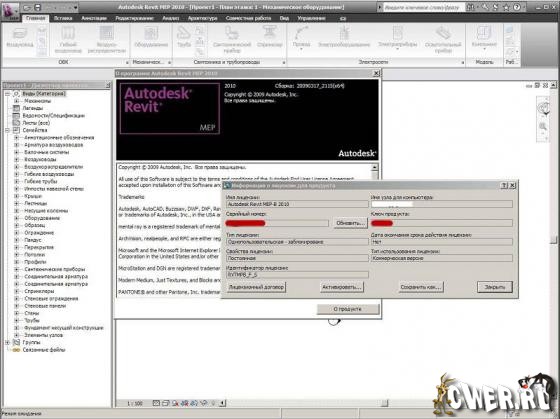Screen dimensions: 560x419
Task: Switch to the Архитектура ribbon tab
Action: point(202,18)
